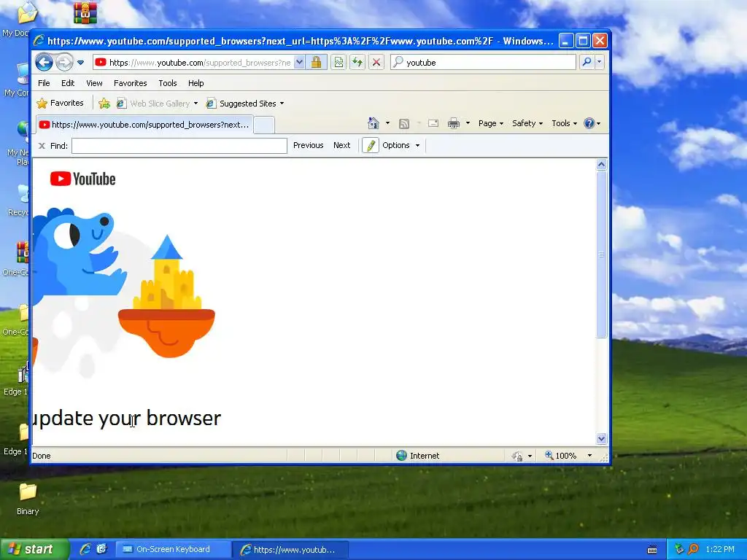Viewport: 747px width, 560px height.
Task: Open the Help menu
Action: 196,83
